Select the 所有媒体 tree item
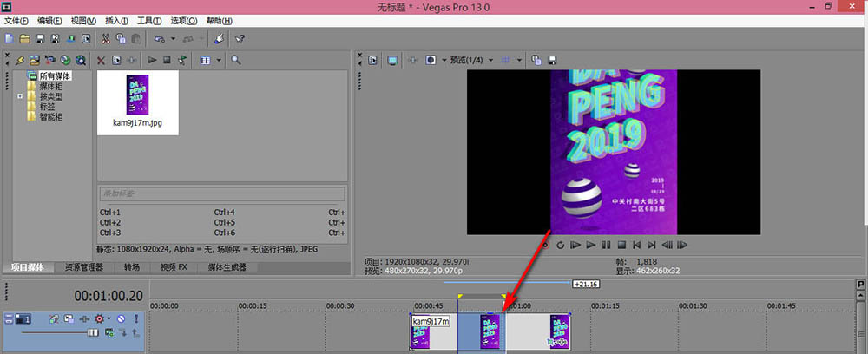868x354 pixels. pos(56,75)
